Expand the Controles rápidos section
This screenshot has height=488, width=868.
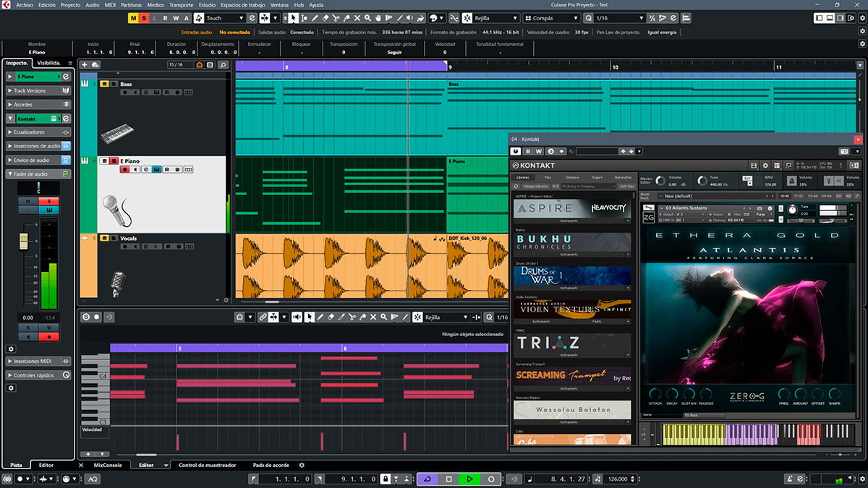38,375
